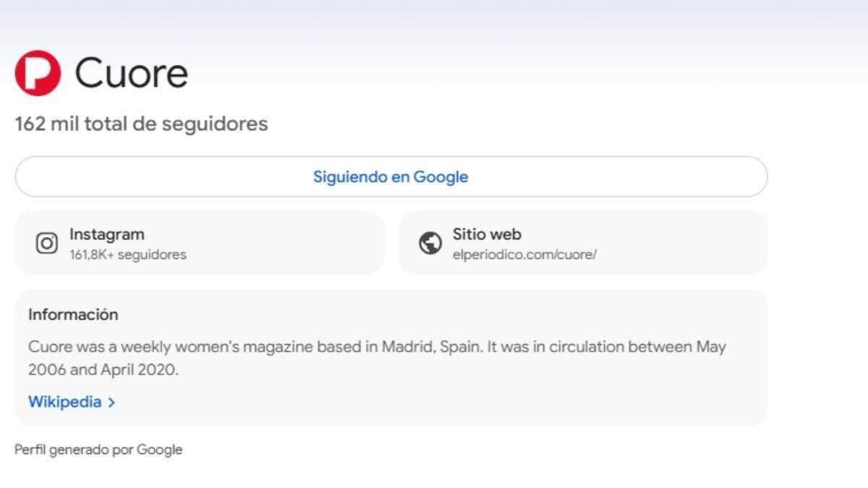The image size is (868, 488).
Task: Click the Cuore profile title
Action: (x=131, y=73)
